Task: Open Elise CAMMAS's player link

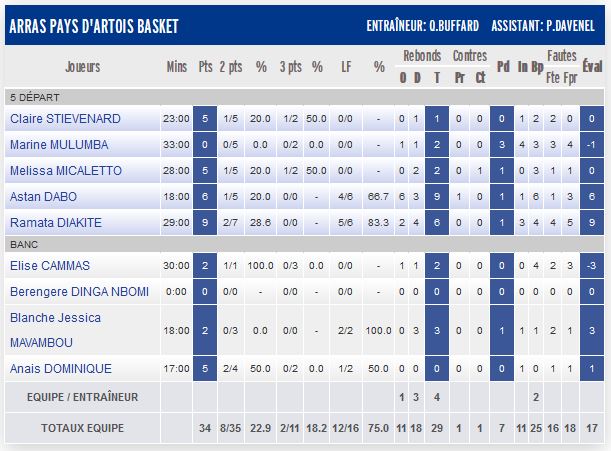Action: pyautogui.click(x=50, y=266)
